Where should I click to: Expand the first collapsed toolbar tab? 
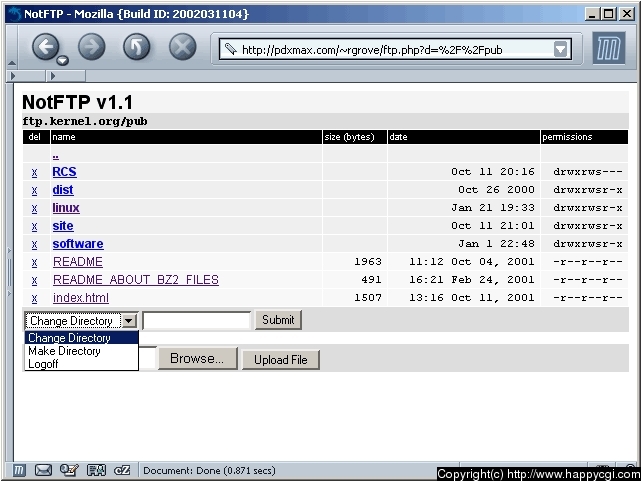(x=26, y=76)
